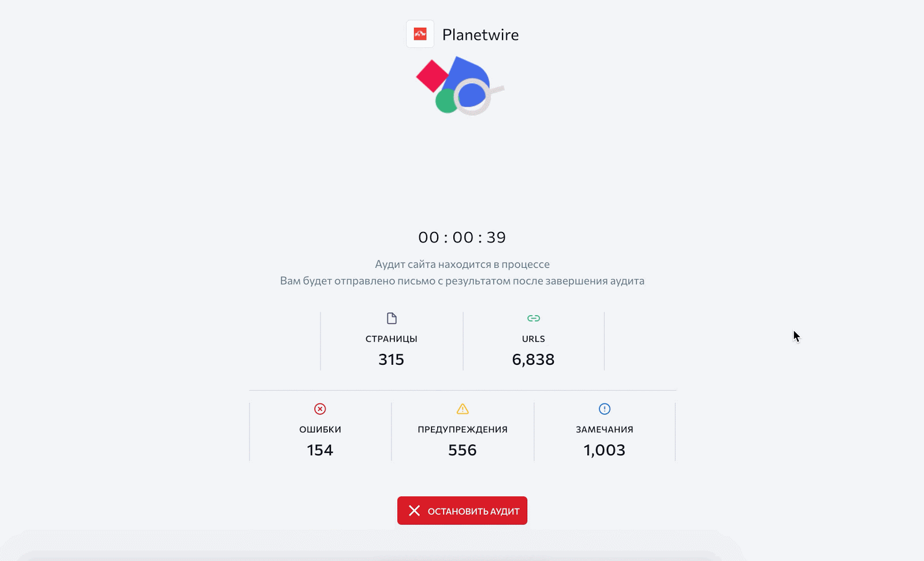
Task: Click the elapsed audit timer
Action: [462, 237]
